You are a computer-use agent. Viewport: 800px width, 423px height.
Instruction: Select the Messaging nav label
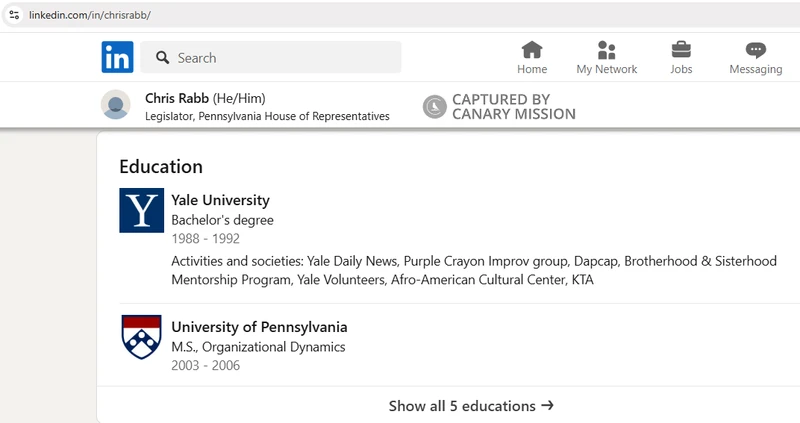click(x=755, y=69)
